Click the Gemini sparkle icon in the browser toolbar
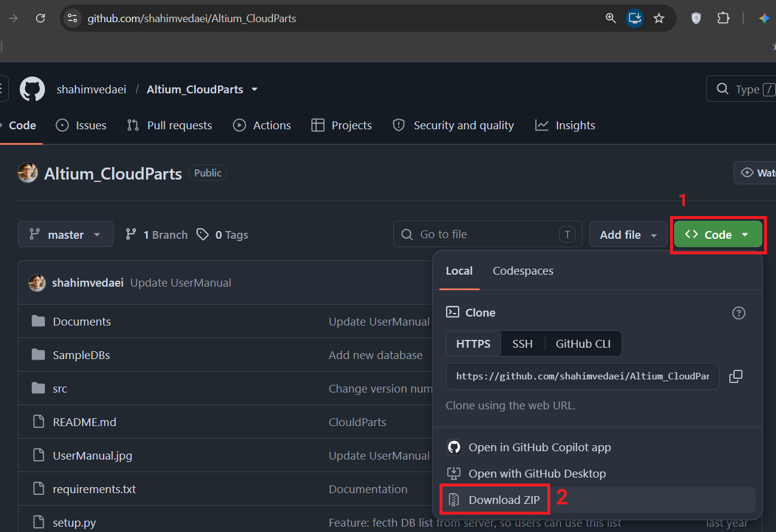The width and height of the screenshot is (776, 532). coord(764,19)
